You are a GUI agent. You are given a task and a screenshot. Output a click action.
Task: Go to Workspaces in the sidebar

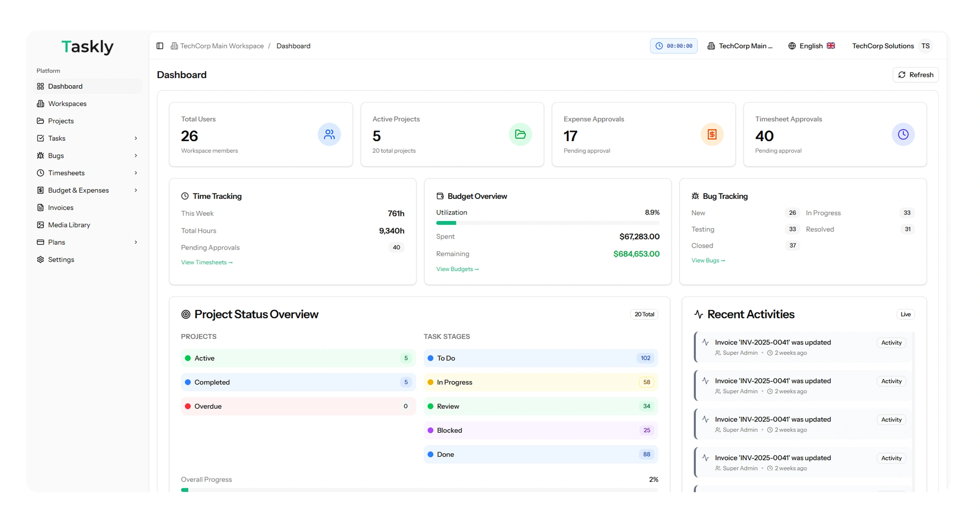88,103
